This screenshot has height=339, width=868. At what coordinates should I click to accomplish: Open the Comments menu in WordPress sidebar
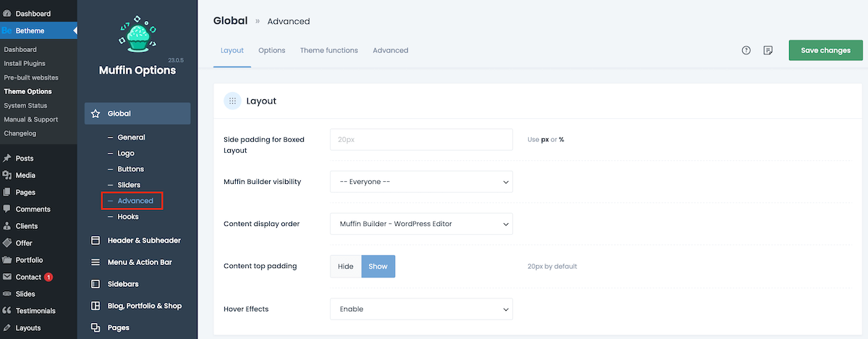pyautogui.click(x=33, y=209)
